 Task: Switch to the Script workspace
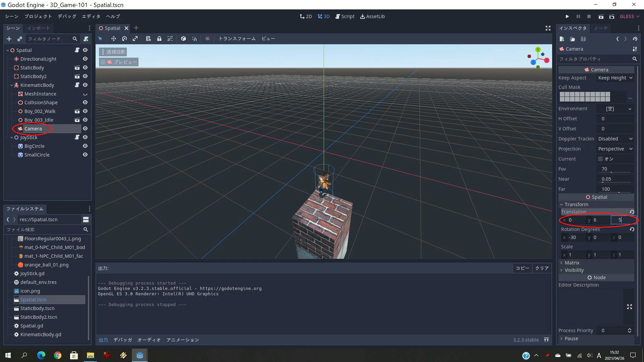(345, 16)
